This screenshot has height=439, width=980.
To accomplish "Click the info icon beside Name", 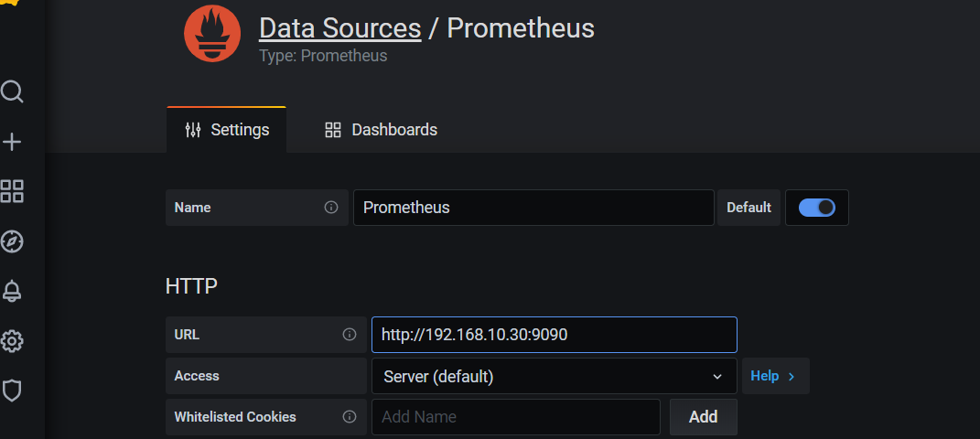I will pos(331,208).
